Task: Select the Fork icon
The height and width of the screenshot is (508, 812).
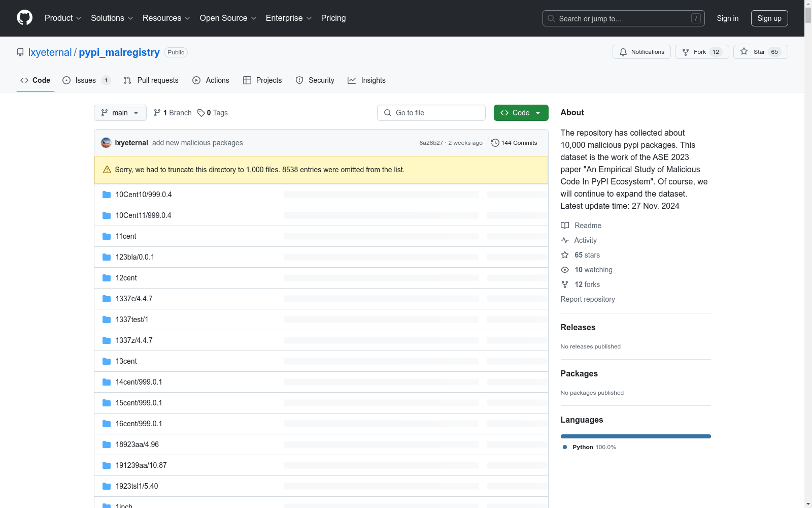Action: click(686, 52)
